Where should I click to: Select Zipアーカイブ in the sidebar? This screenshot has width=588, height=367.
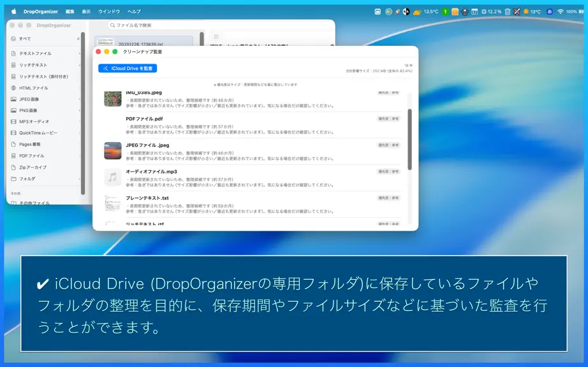[x=44, y=168]
